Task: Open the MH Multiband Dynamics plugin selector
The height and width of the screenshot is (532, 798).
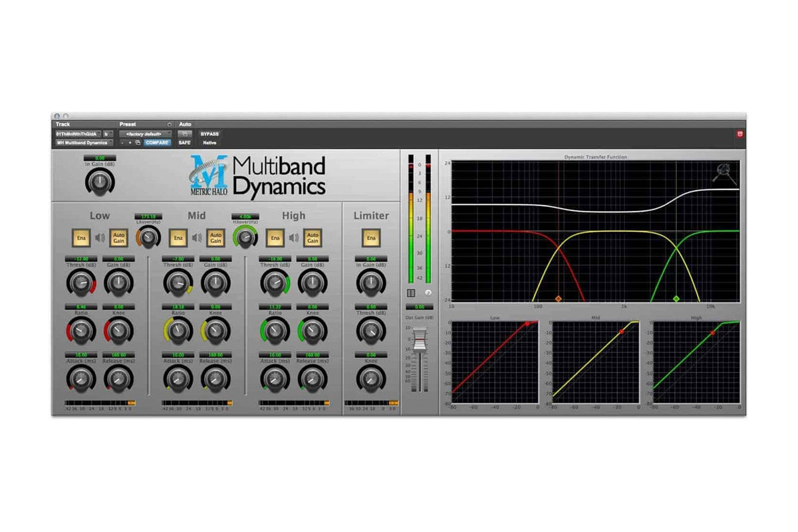Action: (x=84, y=142)
